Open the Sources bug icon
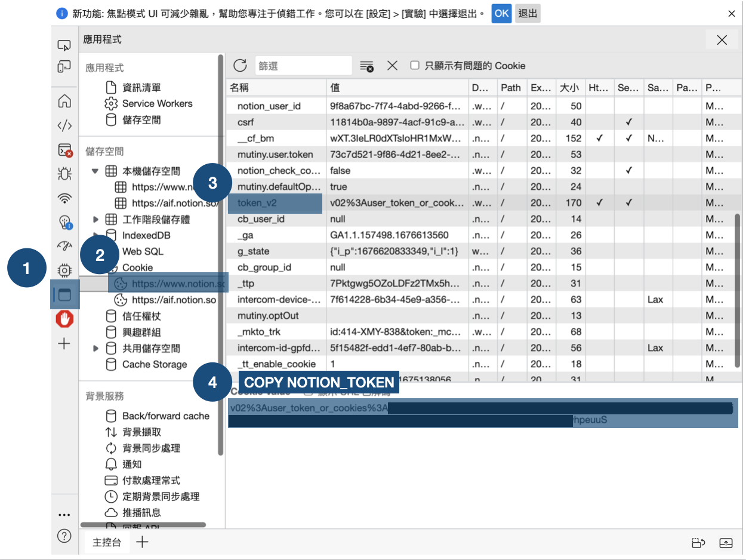 tap(64, 174)
